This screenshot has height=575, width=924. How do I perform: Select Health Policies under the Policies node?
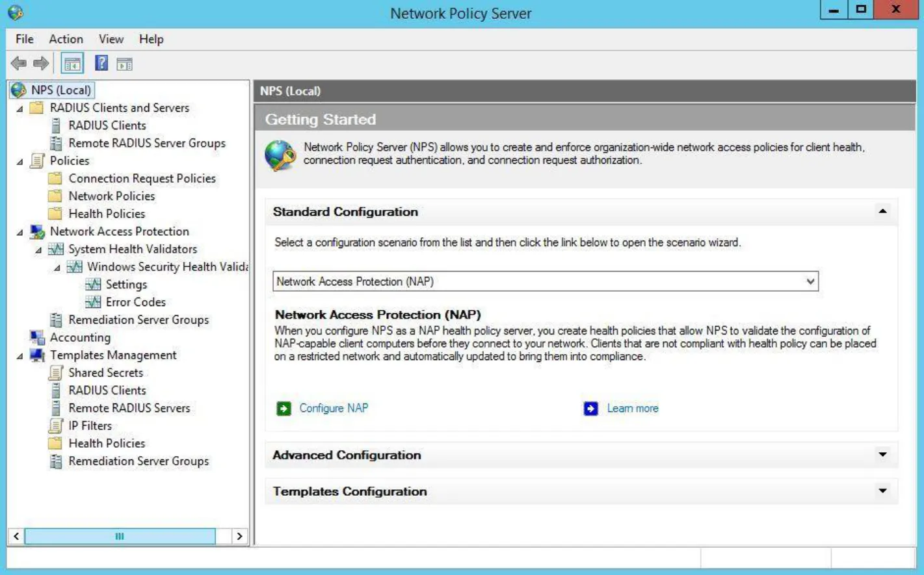point(107,213)
